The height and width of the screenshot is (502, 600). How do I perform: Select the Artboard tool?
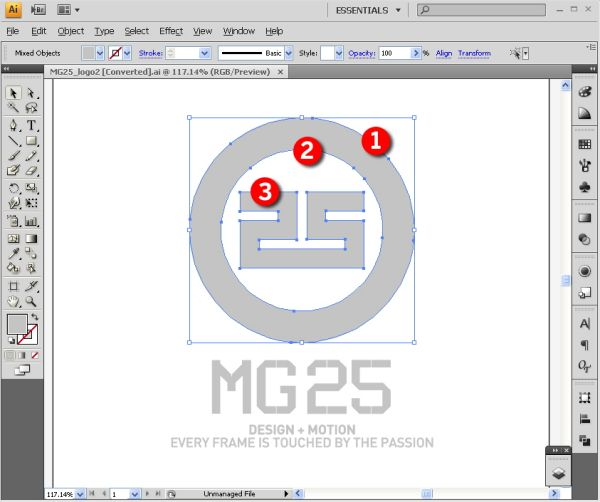13,286
